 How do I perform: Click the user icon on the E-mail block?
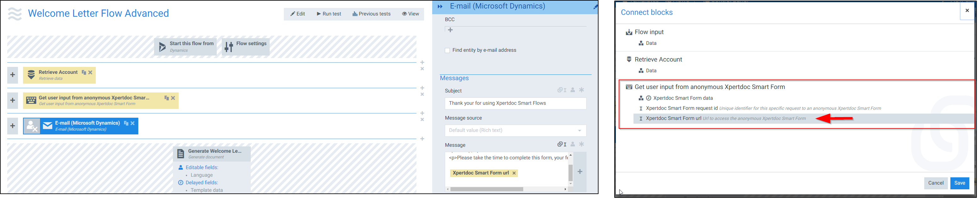(x=32, y=126)
